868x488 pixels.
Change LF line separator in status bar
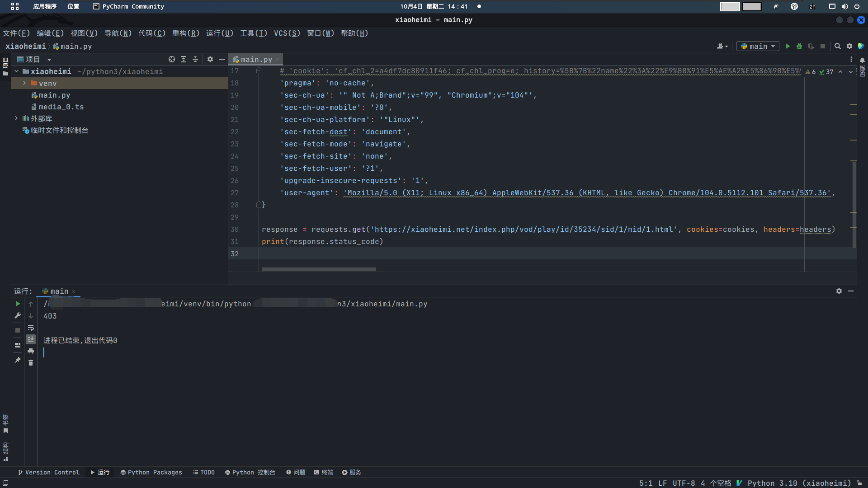point(662,483)
